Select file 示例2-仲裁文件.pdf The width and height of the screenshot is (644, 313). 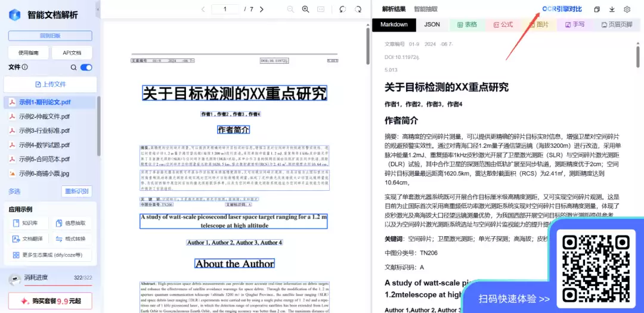coord(50,116)
